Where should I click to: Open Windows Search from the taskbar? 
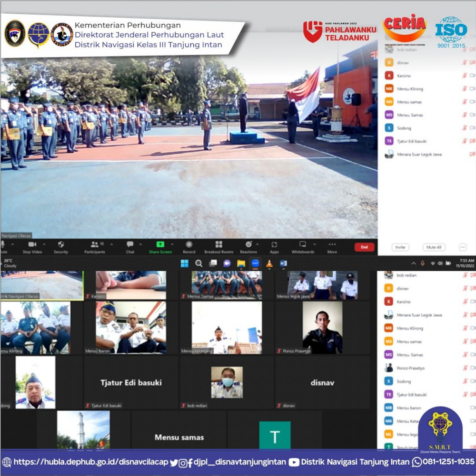pyautogui.click(x=199, y=263)
